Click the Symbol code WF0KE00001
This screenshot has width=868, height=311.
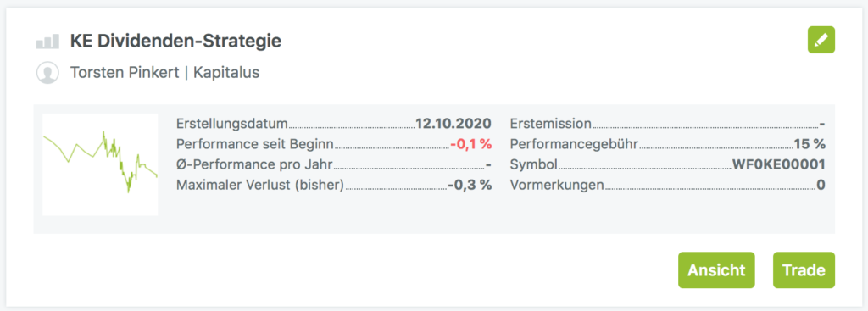(x=779, y=164)
